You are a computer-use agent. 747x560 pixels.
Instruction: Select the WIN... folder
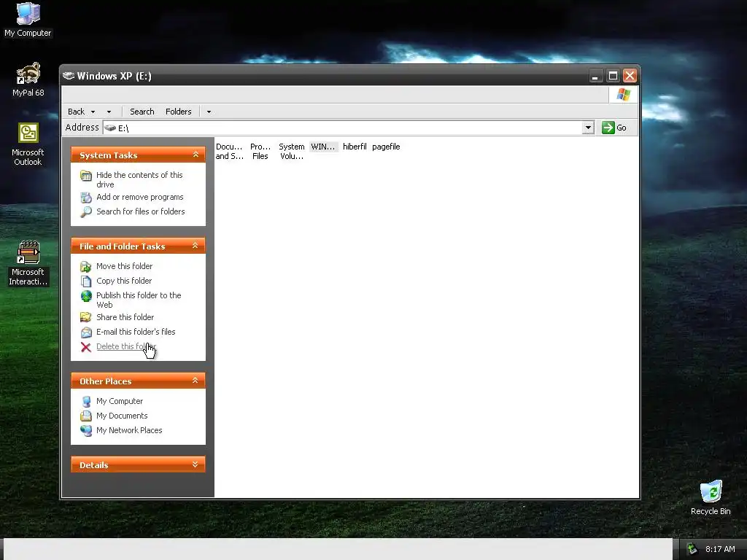[x=323, y=147]
